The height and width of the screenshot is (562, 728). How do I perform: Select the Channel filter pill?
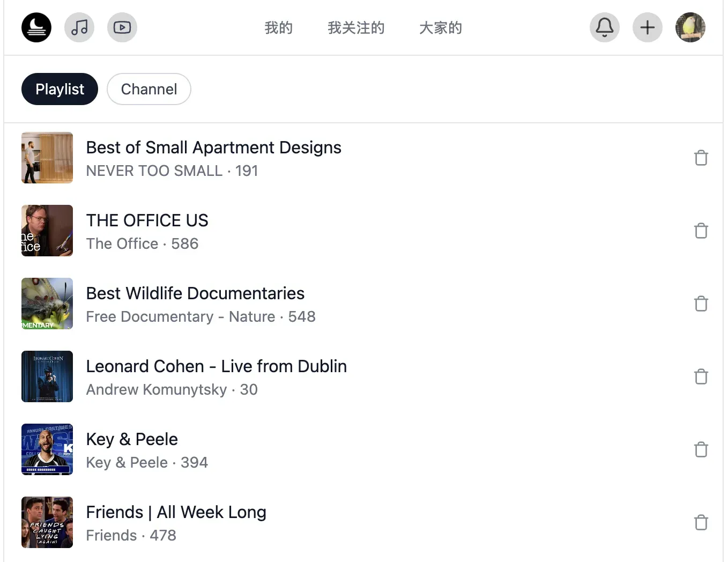click(149, 89)
